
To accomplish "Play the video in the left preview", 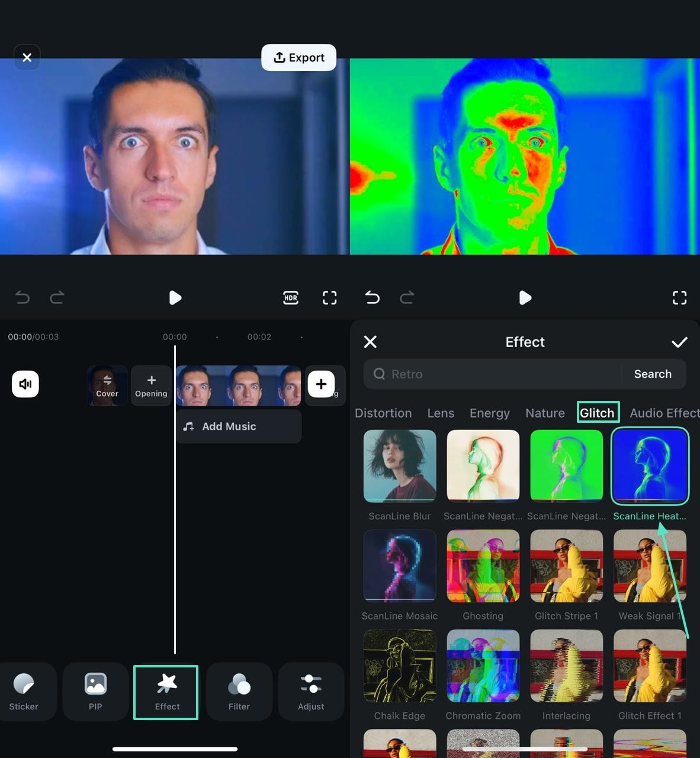I will (175, 297).
